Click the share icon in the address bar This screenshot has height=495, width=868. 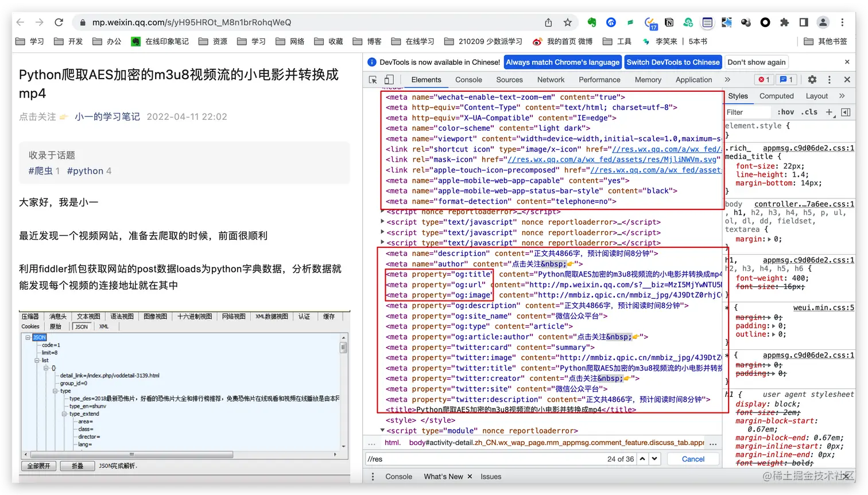point(548,22)
